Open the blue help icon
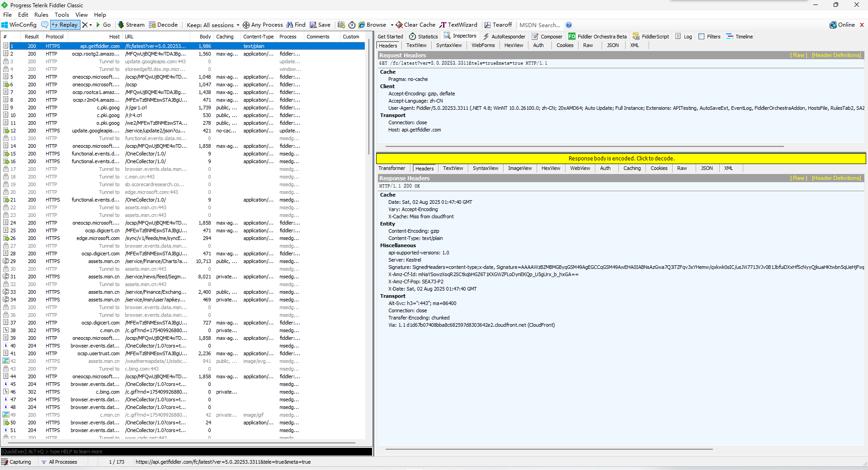 [x=569, y=25]
